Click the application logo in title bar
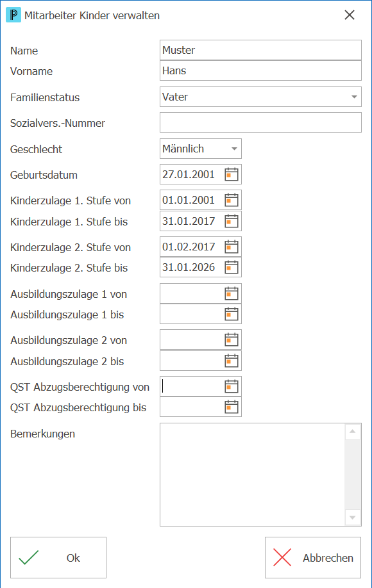 coord(13,15)
